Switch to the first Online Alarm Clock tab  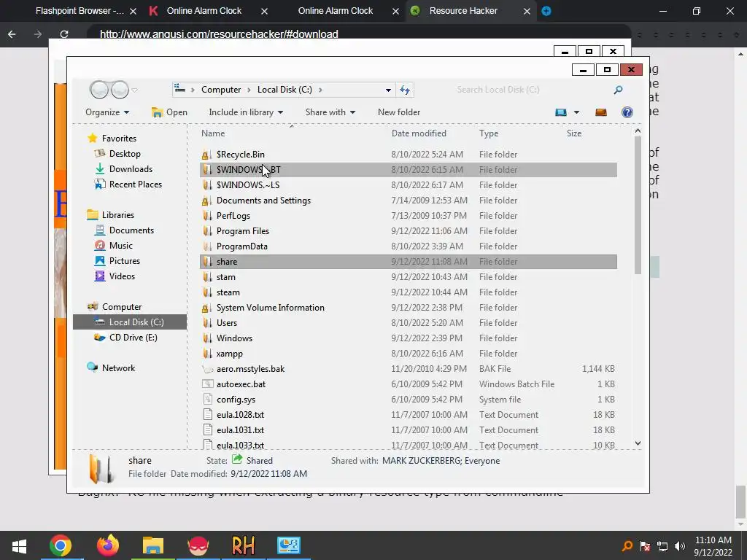click(x=204, y=11)
